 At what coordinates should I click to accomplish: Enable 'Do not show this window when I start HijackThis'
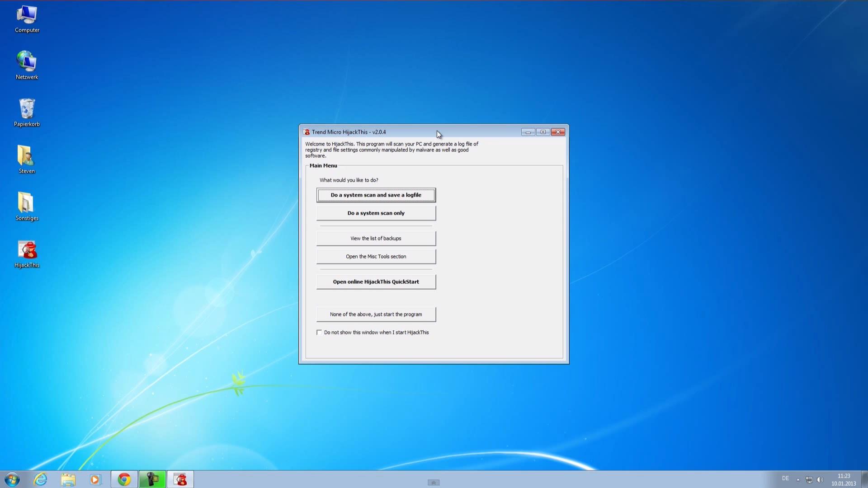coord(319,332)
